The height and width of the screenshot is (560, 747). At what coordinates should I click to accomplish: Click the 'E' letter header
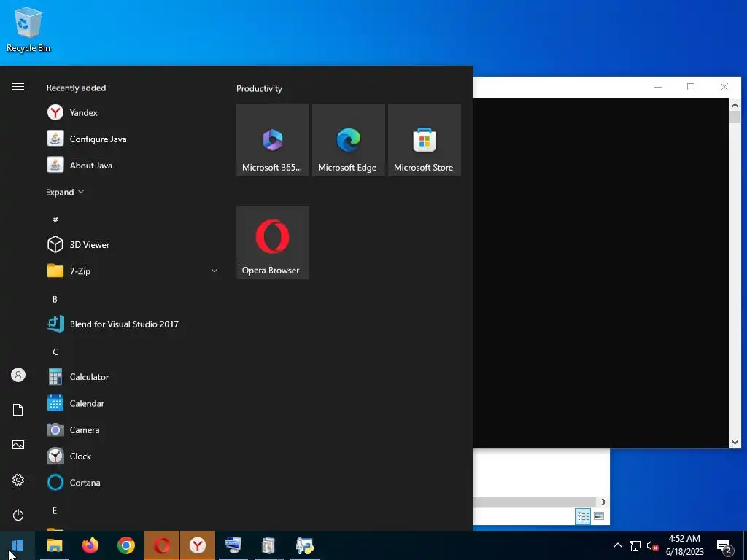tap(55, 511)
